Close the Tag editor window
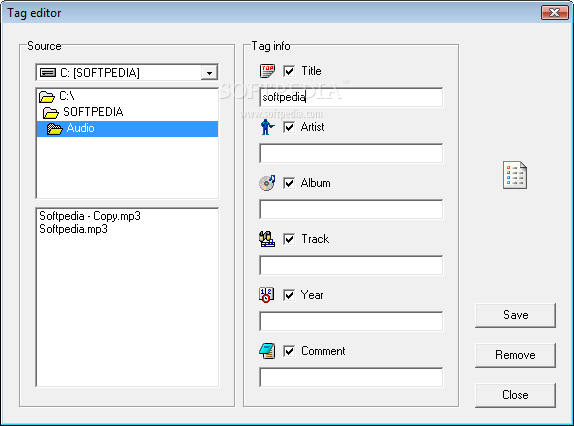This screenshot has height=426, width=574. click(x=555, y=12)
